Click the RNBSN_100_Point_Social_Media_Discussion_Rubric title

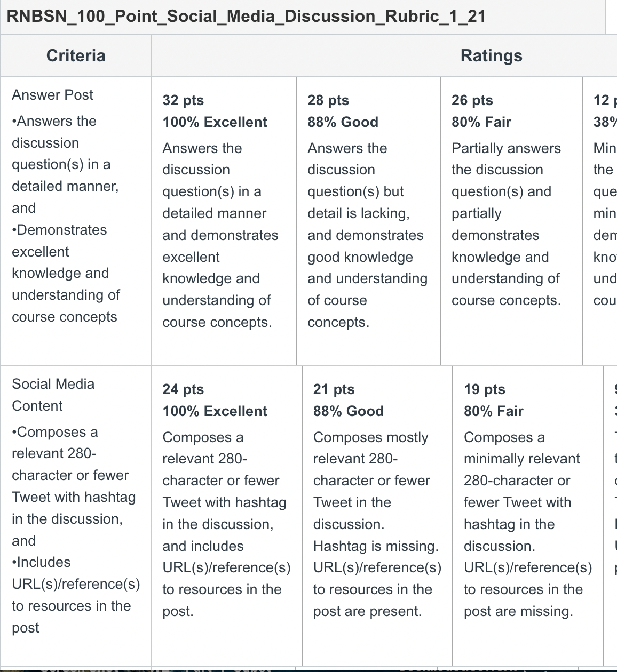[246, 16]
